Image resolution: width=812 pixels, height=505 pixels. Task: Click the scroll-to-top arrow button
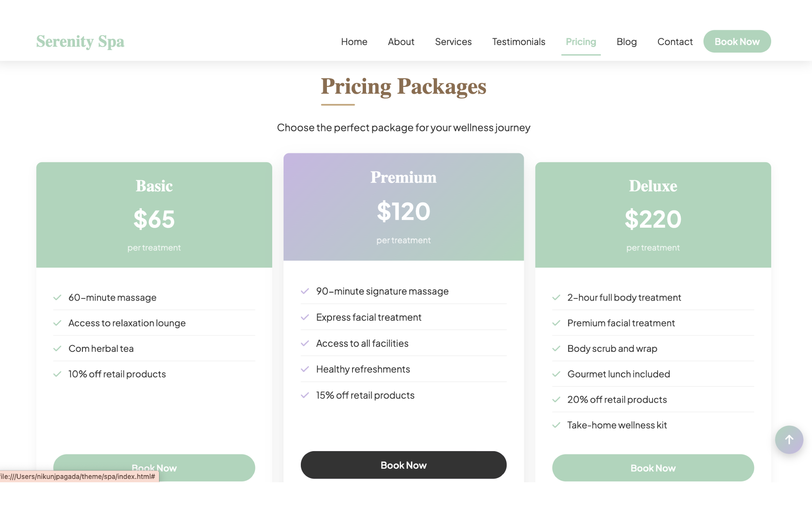coord(789,440)
